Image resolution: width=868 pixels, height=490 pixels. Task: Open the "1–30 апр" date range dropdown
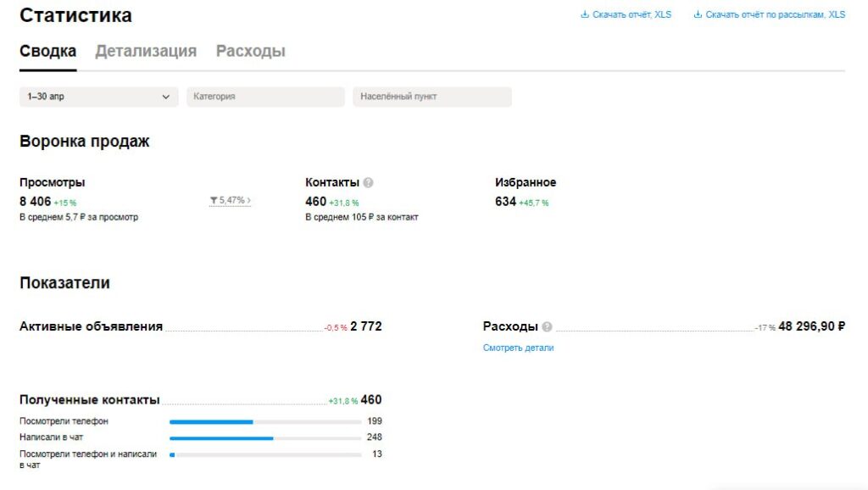pyautogui.click(x=98, y=97)
